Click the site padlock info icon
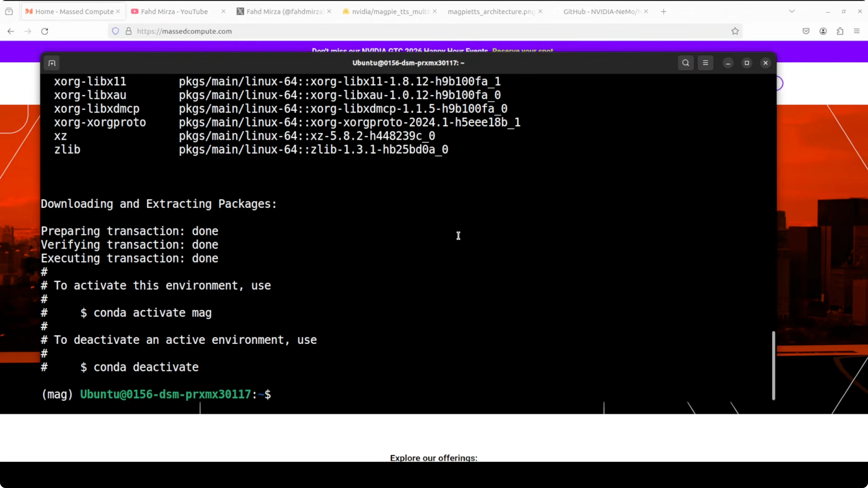868x488 pixels. click(128, 31)
